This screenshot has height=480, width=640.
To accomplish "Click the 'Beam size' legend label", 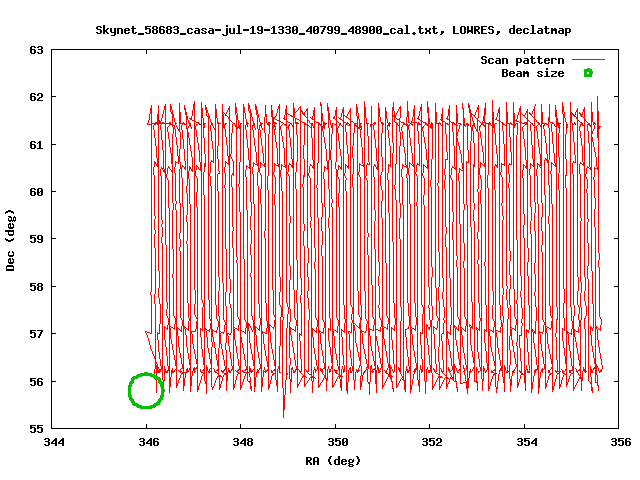I will (x=533, y=73).
